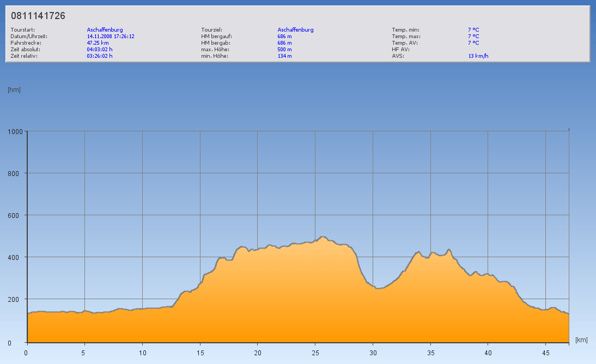The width and height of the screenshot is (596, 364).
Task: Click the [km] x-axis unit label
Action: [581, 340]
